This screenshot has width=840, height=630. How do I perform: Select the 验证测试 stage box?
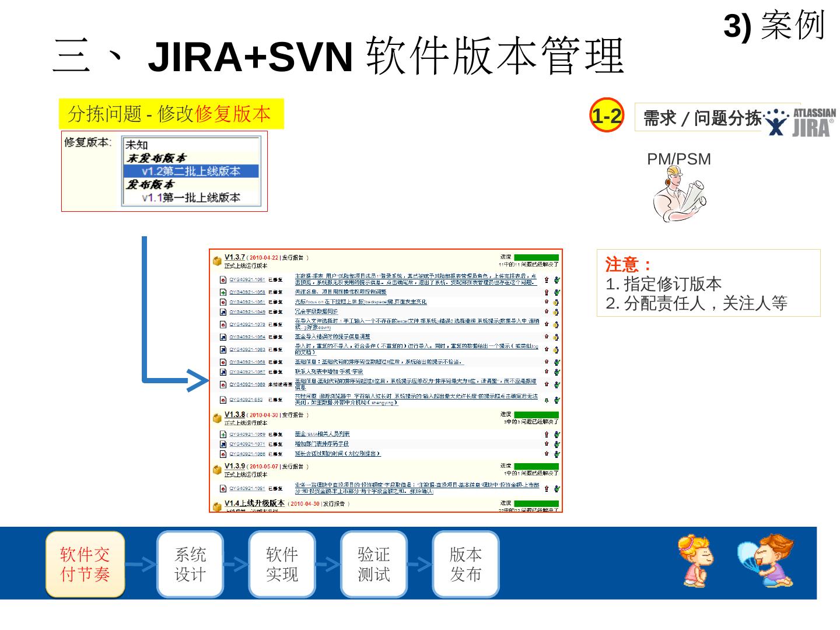[x=373, y=564]
